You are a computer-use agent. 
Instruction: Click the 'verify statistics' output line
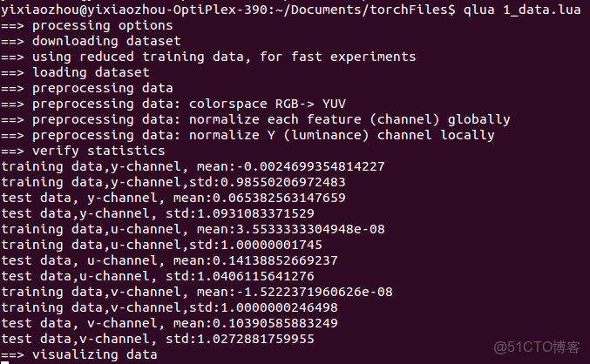coord(97,151)
